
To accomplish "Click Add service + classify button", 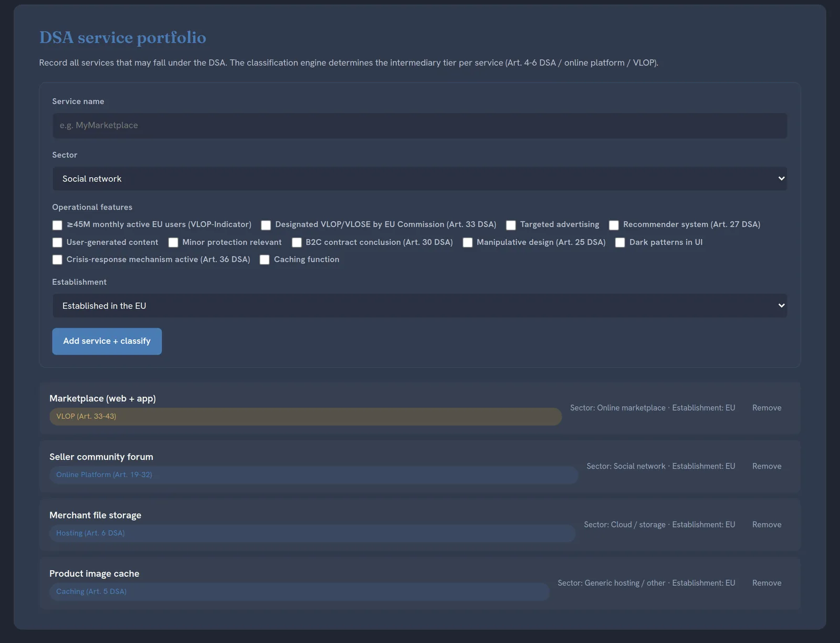I will click(107, 341).
